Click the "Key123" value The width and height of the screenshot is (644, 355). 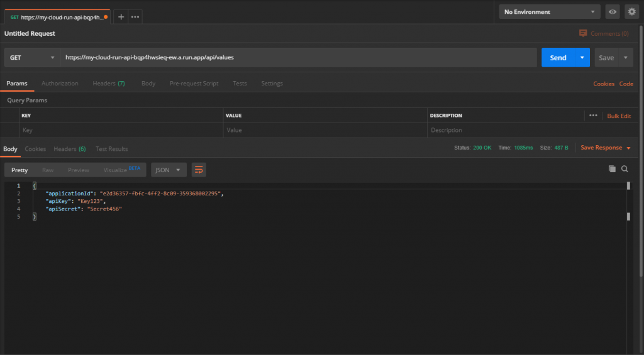(x=90, y=201)
